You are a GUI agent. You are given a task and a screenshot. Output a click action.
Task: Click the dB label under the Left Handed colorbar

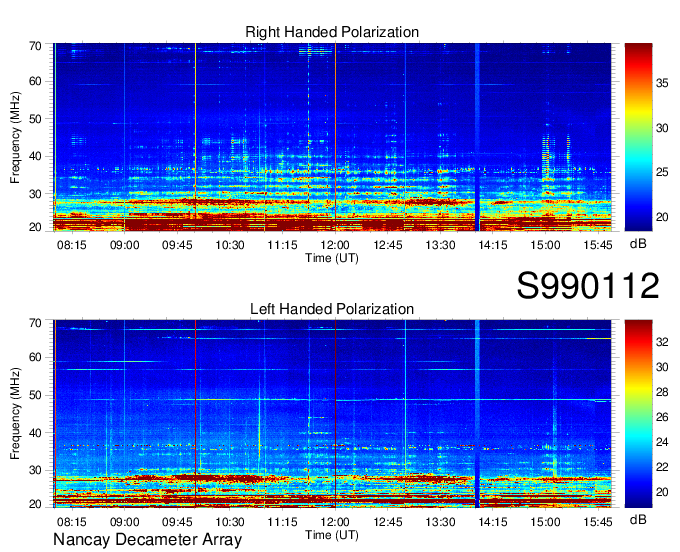[638, 519]
